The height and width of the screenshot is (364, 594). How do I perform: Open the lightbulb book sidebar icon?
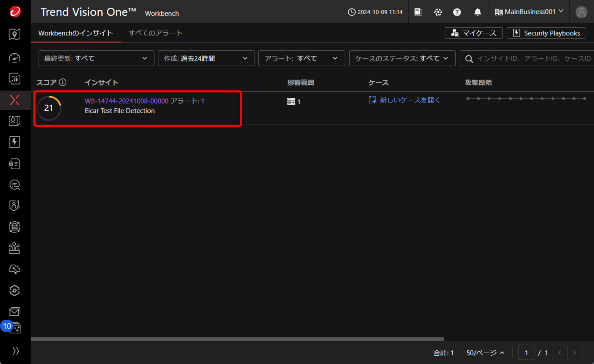[x=15, y=121]
